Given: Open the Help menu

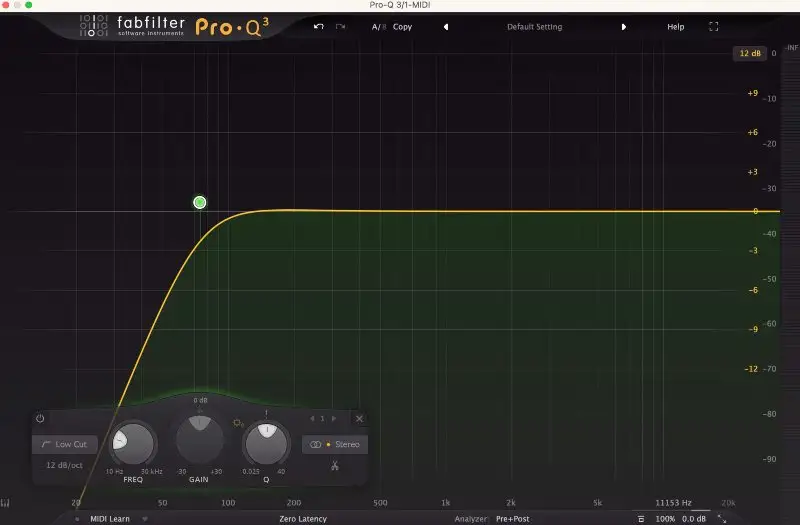Looking at the screenshot, I should coord(676,27).
